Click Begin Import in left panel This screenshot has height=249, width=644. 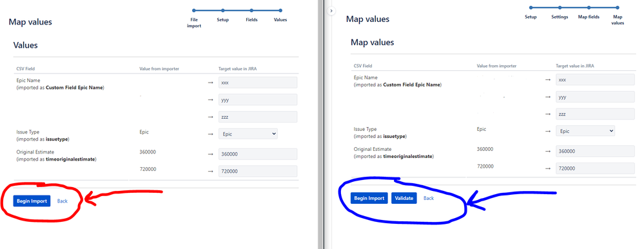click(x=32, y=201)
